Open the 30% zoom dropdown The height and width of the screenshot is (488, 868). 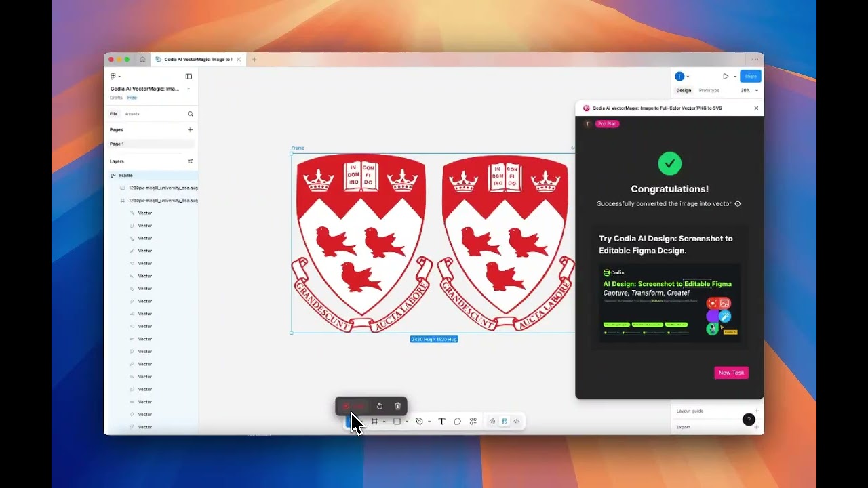point(749,91)
